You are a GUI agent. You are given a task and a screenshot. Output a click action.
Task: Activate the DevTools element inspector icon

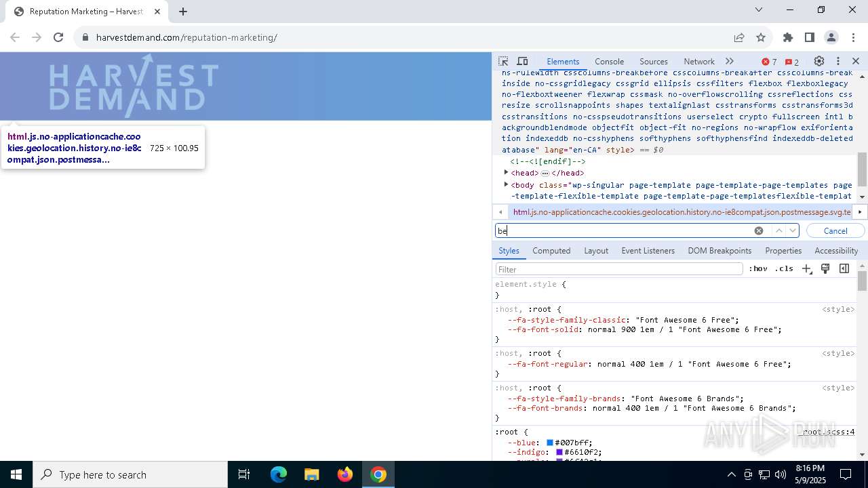pos(503,61)
